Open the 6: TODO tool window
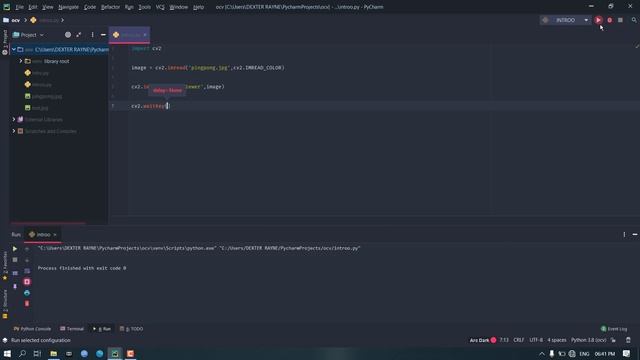The width and height of the screenshot is (640, 360). (131, 329)
